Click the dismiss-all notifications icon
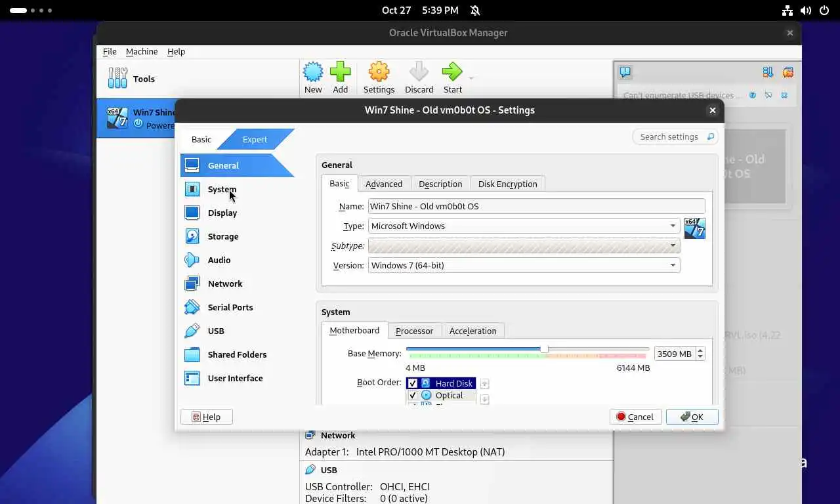Viewport: 840px width, 504px height. pos(788,72)
